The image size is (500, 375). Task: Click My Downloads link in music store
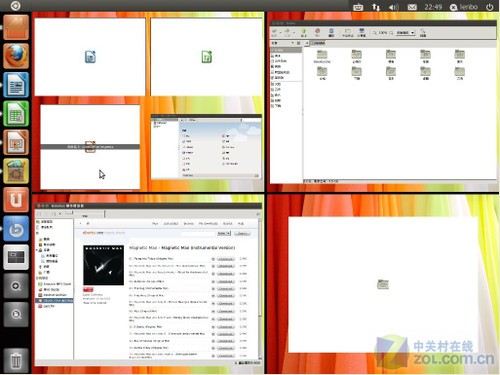[x=208, y=223]
